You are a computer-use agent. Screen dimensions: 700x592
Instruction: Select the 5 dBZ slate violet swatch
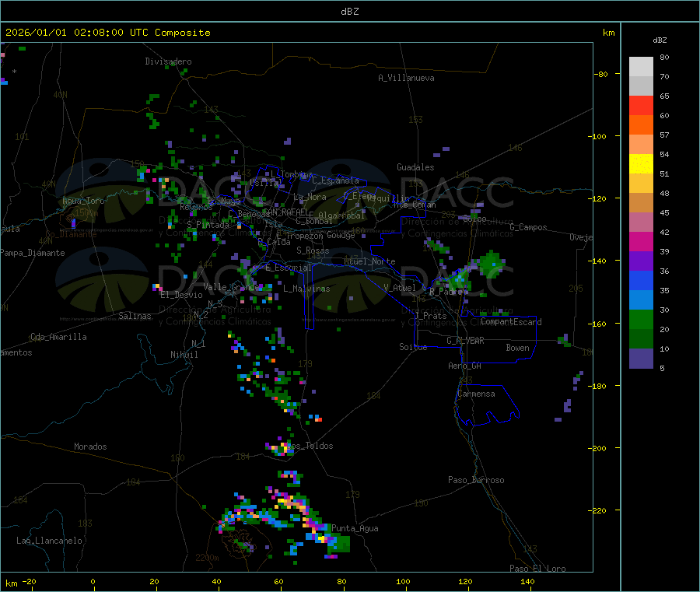tap(641, 359)
